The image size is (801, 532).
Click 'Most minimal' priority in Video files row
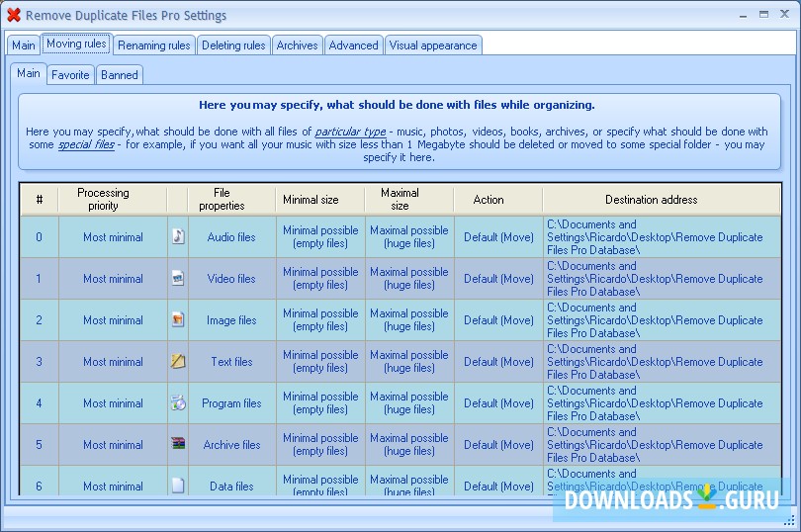[x=113, y=279]
